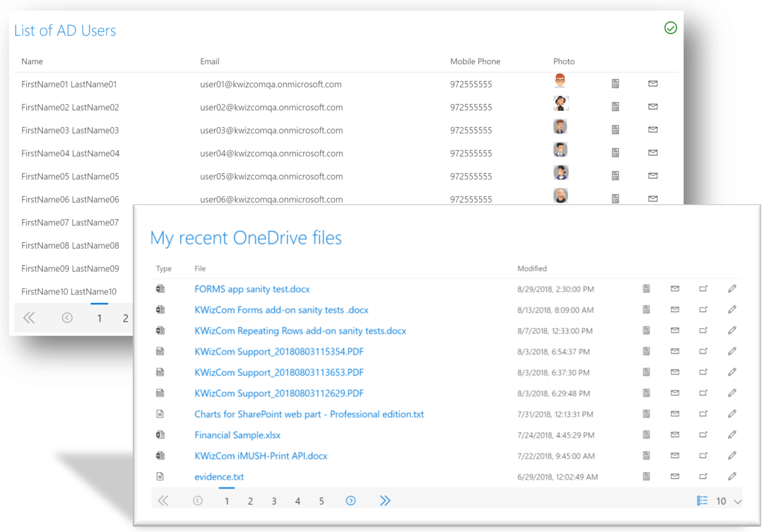The image size is (769, 532).
Task: Select page 5 in OneDrive files pagination
Action: [x=321, y=500]
